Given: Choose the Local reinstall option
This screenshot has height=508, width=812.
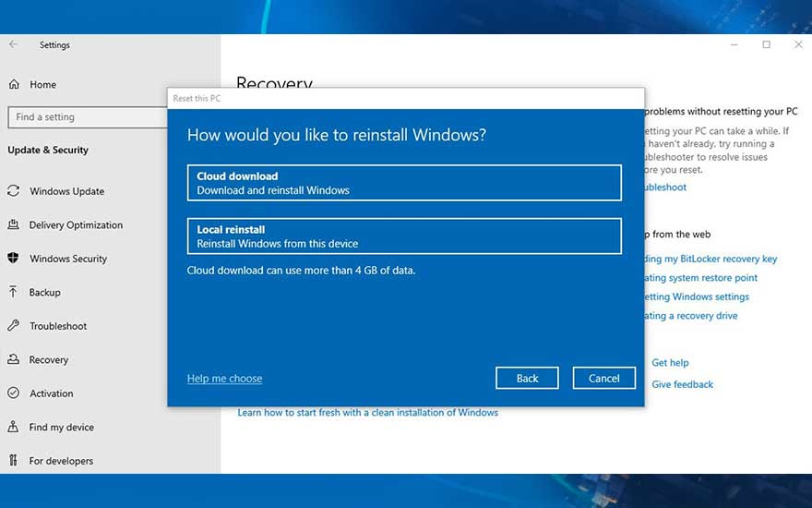Looking at the screenshot, I should (404, 236).
